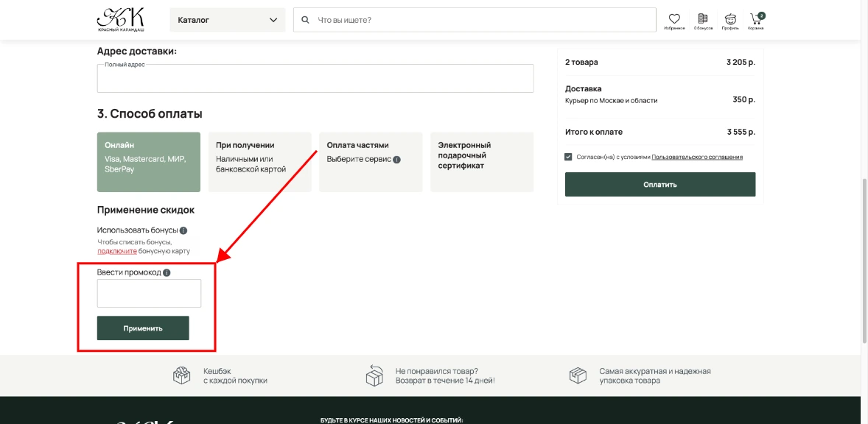Open the Избранное favorites heart icon
This screenshot has height=424, width=868.
pyautogui.click(x=675, y=16)
